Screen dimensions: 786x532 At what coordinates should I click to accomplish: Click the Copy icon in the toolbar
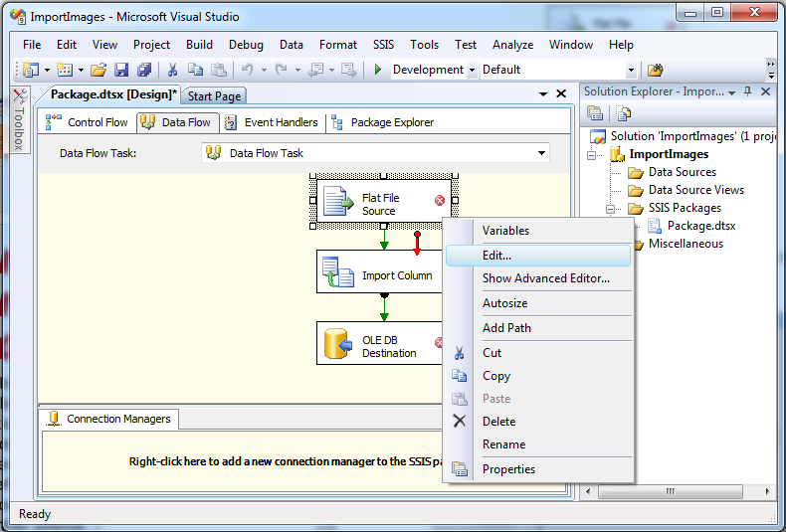[x=195, y=70]
